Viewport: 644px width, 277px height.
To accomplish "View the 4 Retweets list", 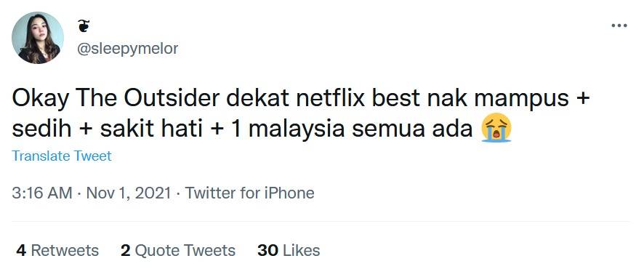I will [x=57, y=250].
